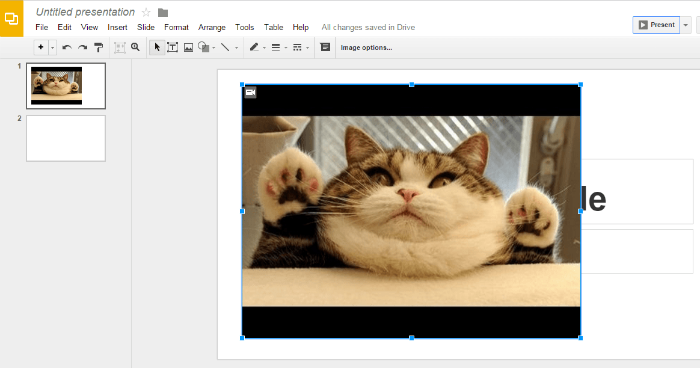
Task: Expand the Present options dropdown arrow
Action: 686,25
